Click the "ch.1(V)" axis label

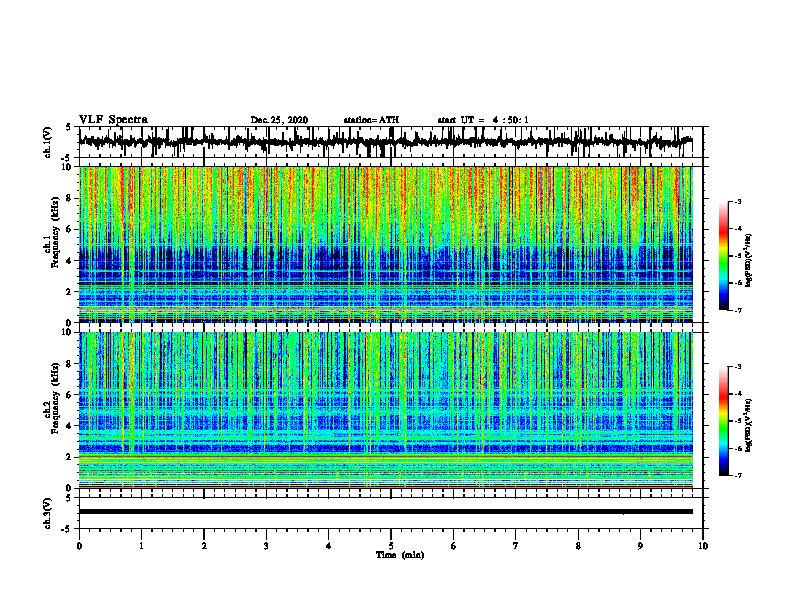coord(47,142)
